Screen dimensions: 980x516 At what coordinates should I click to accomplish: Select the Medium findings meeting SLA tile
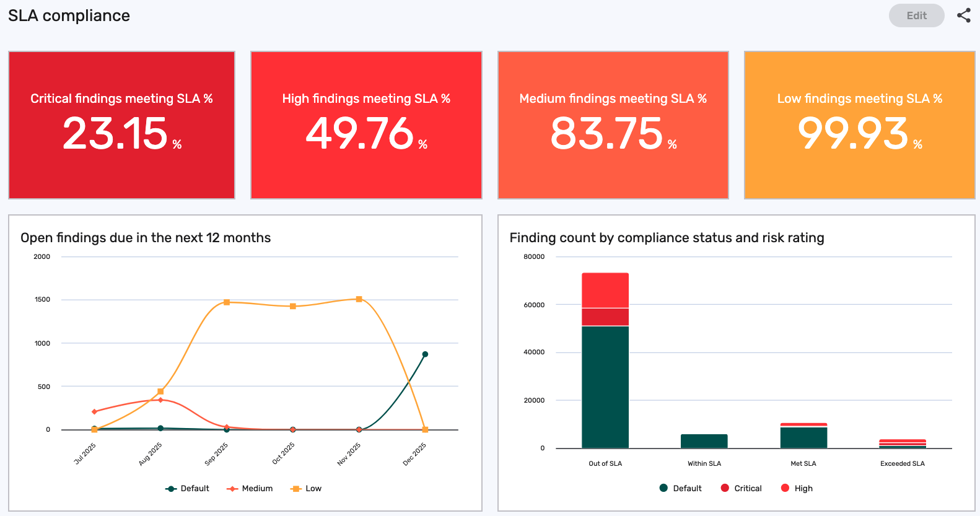(x=613, y=125)
